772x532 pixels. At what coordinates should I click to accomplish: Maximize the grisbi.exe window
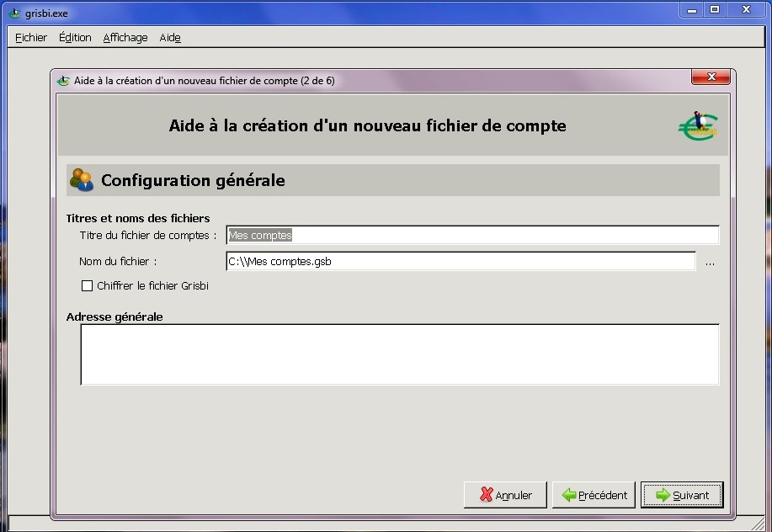(715, 10)
